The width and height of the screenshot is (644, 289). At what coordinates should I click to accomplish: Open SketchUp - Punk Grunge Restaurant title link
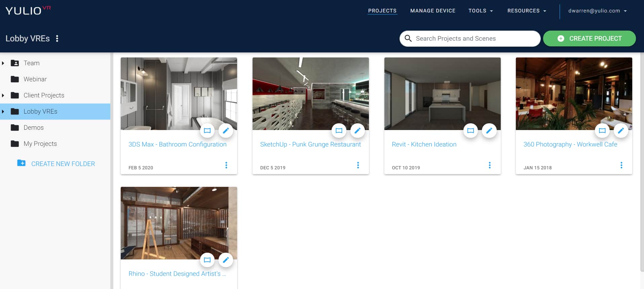[310, 144]
